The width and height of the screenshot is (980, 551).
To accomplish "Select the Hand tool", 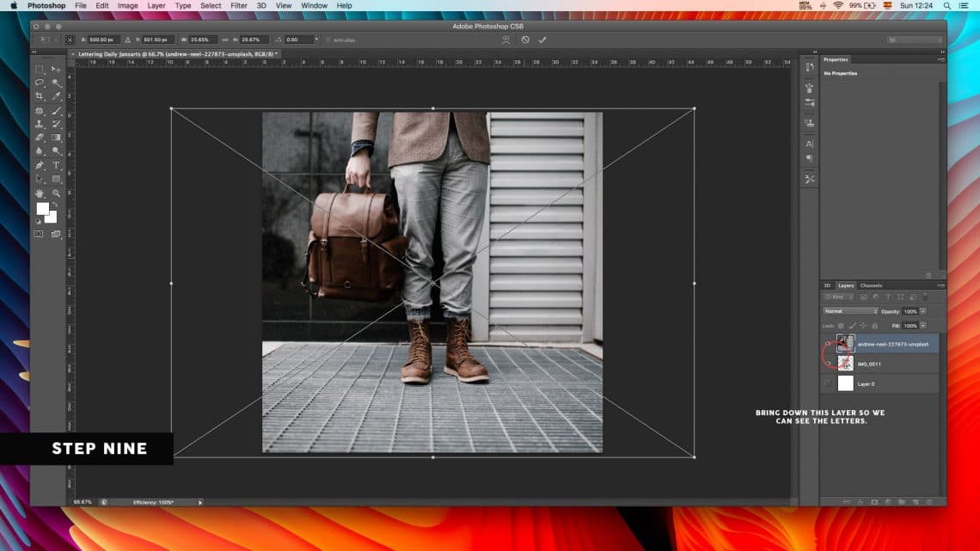I will 40,193.
